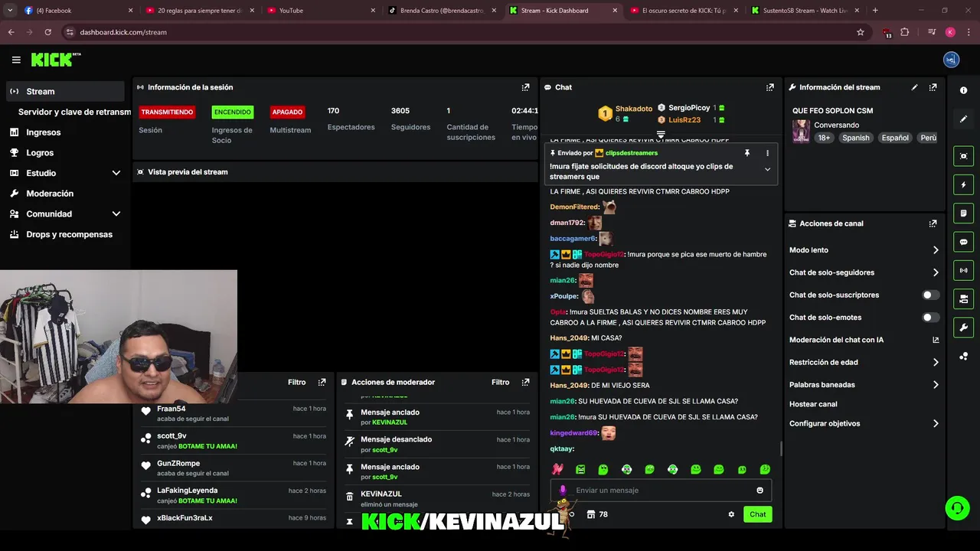The height and width of the screenshot is (551, 980).
Task: Click Hostear canal
Action: (813, 404)
